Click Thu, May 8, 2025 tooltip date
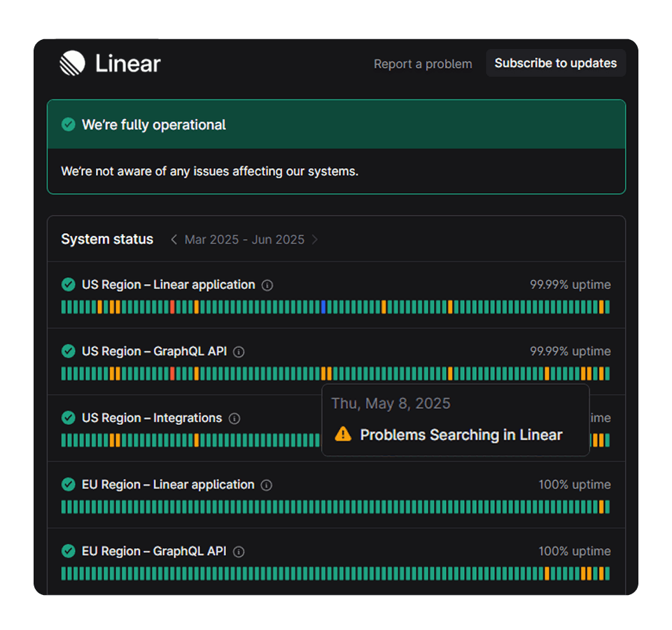The image size is (672, 630). (x=391, y=403)
